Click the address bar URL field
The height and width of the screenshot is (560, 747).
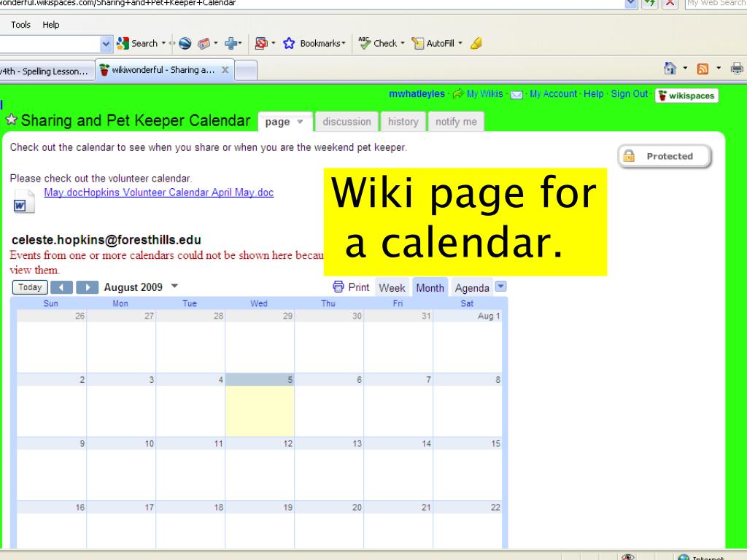(312, 4)
